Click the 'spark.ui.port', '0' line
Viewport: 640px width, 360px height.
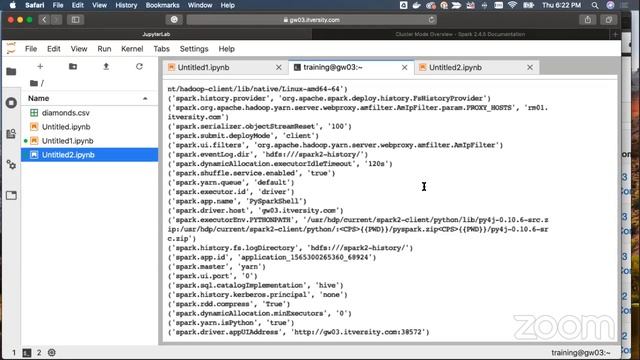click(x=212, y=276)
